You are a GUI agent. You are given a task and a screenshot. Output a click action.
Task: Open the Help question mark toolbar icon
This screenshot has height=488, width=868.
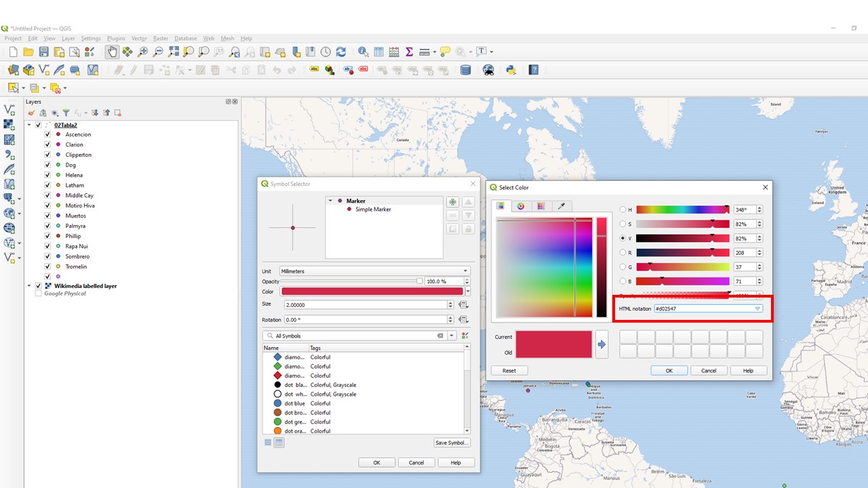[x=534, y=70]
